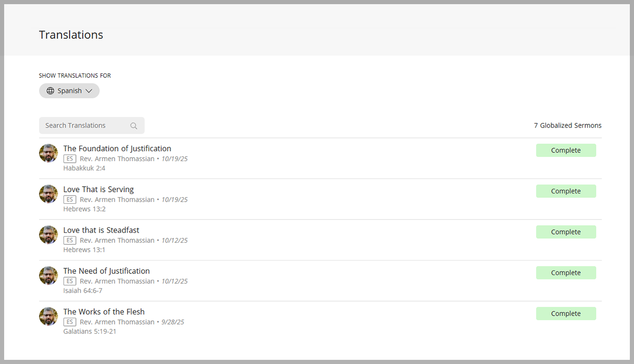Click speaker avatar beside The Works of the Flesh
The height and width of the screenshot is (364, 634).
point(48,317)
